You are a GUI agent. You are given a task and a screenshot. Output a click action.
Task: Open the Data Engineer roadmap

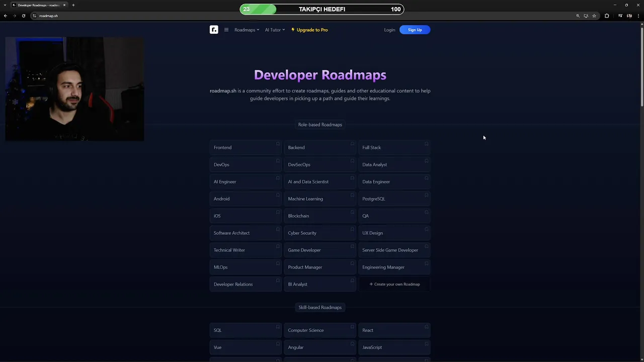point(394,182)
